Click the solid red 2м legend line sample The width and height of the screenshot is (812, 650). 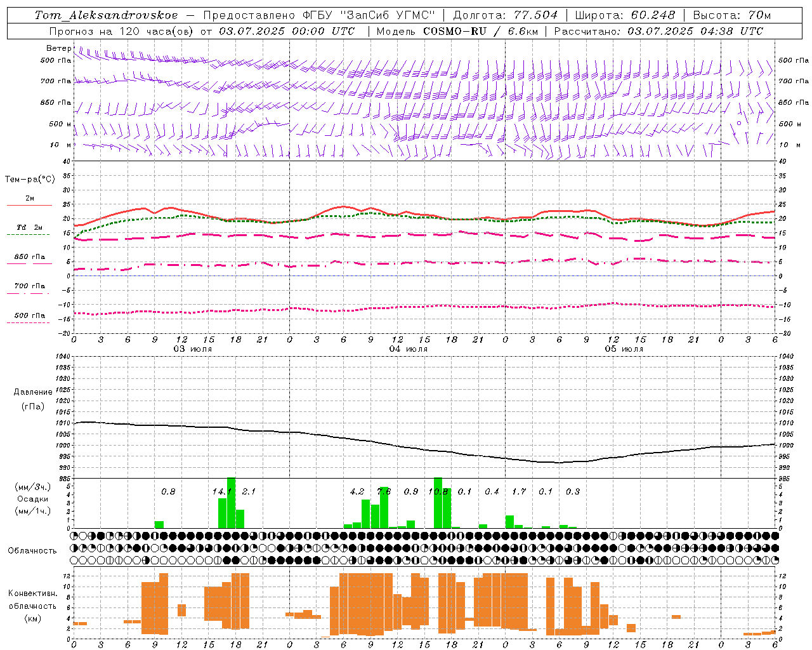coord(29,205)
